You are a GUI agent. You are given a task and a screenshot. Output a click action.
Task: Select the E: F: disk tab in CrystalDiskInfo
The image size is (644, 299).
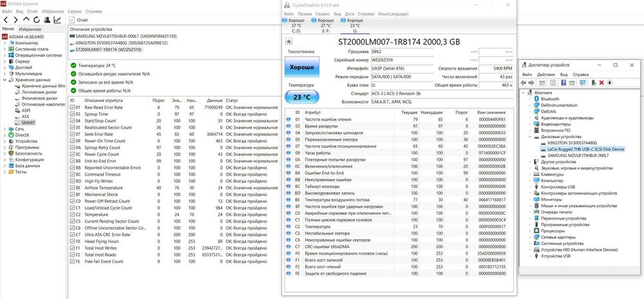(325, 26)
